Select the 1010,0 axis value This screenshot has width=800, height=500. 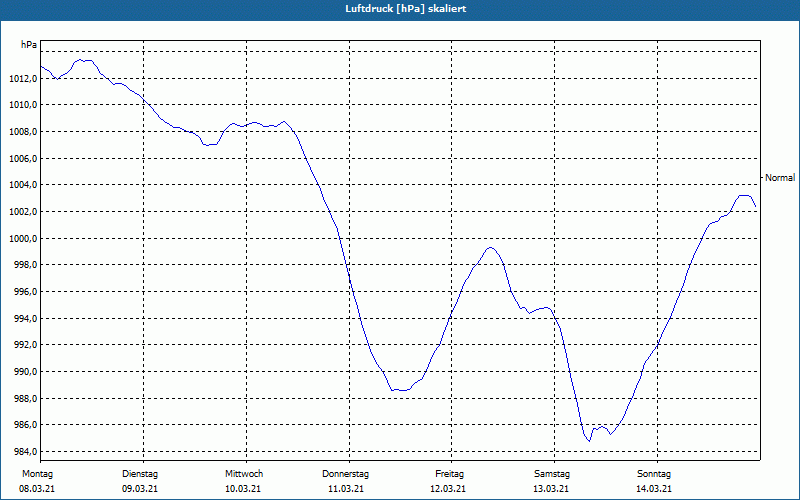coord(23,105)
